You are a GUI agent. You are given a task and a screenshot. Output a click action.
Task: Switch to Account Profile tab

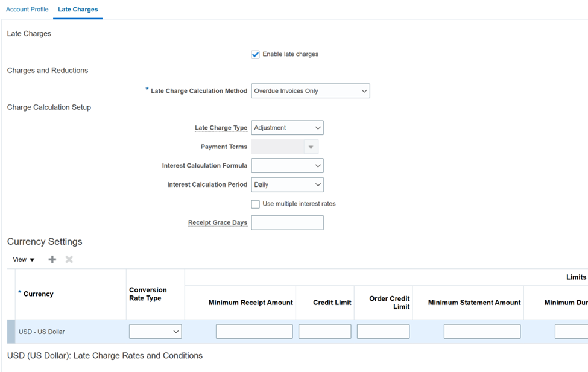[27, 10]
